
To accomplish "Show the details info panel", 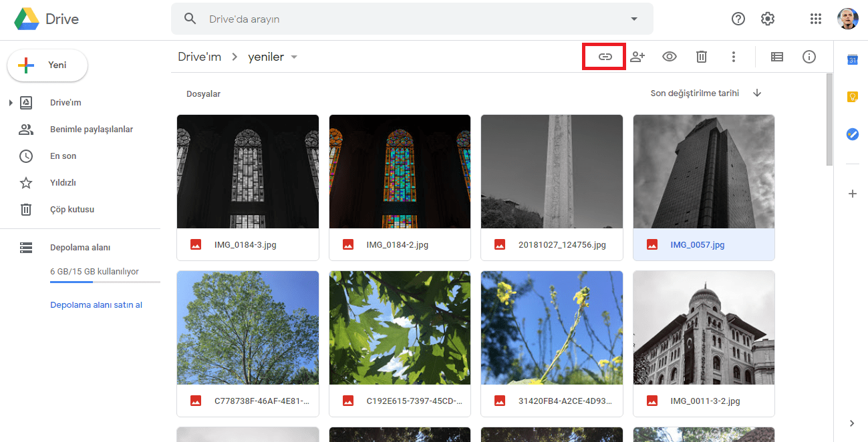I will 809,57.
